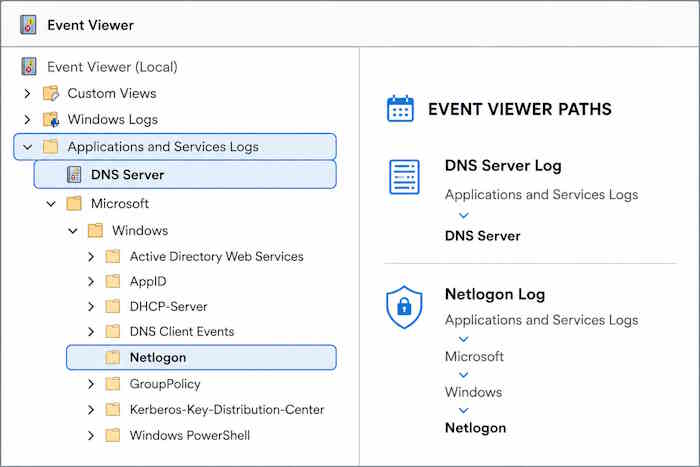700x467 pixels.
Task: Click the document icon beside DNS Server Log
Action: tap(404, 177)
